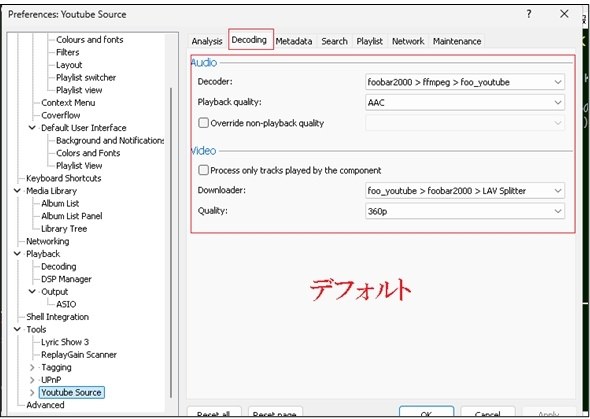The image size is (590, 419).
Task: Collapse the Default User Interface node
Action: pos(32,128)
